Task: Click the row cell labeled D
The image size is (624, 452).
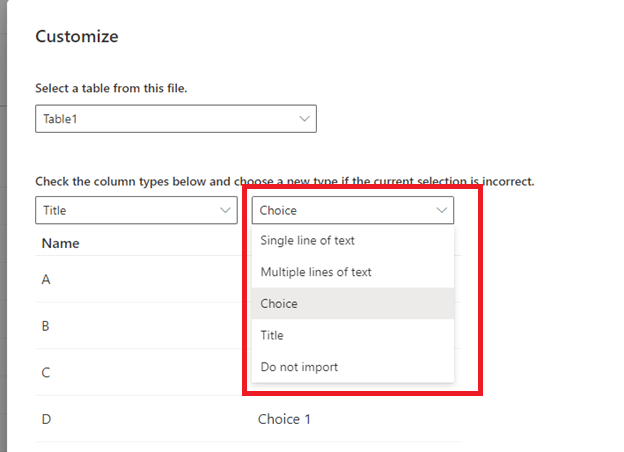Action: (x=46, y=419)
